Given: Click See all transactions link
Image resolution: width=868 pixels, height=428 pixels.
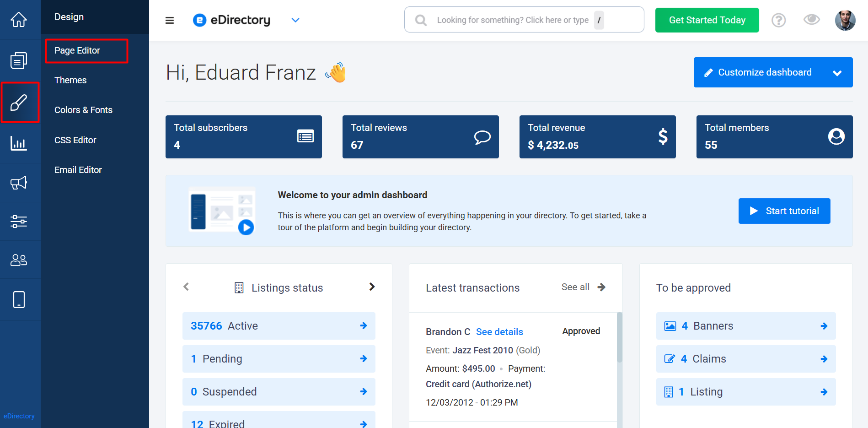Looking at the screenshot, I should click(x=575, y=287).
